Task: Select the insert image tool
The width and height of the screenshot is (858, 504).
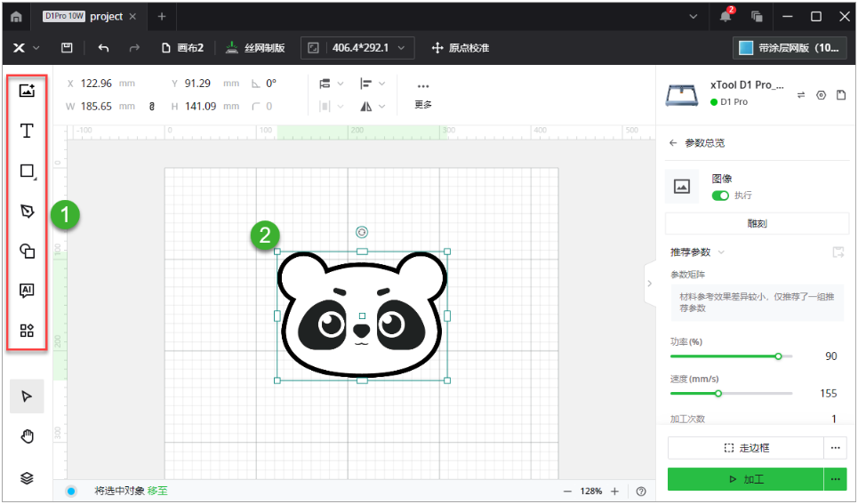Action: click(27, 90)
